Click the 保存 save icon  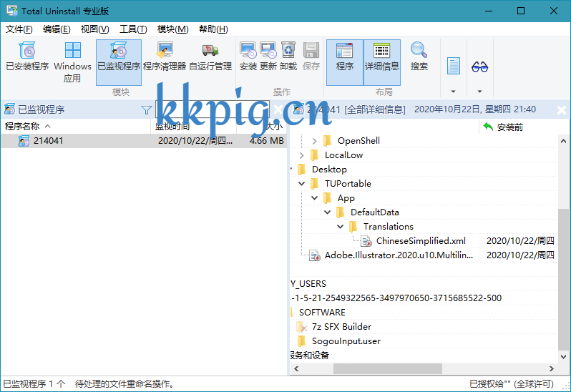coord(311,57)
